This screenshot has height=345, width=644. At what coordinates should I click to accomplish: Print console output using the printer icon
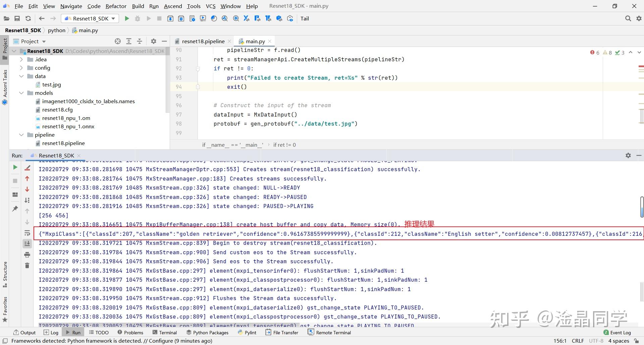pyautogui.click(x=28, y=255)
